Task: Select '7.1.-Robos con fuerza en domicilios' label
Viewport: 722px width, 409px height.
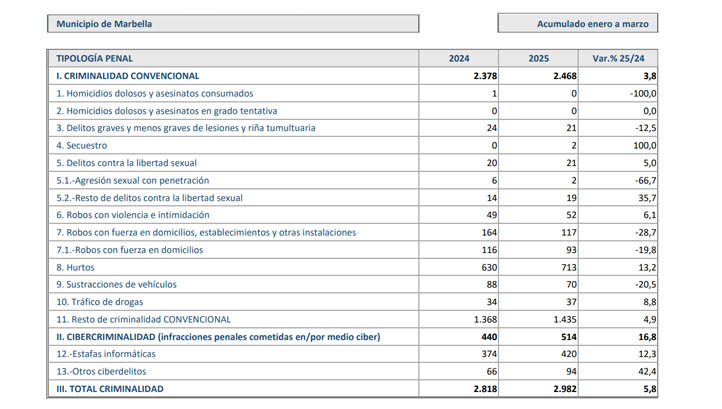Action: pyautogui.click(x=129, y=250)
